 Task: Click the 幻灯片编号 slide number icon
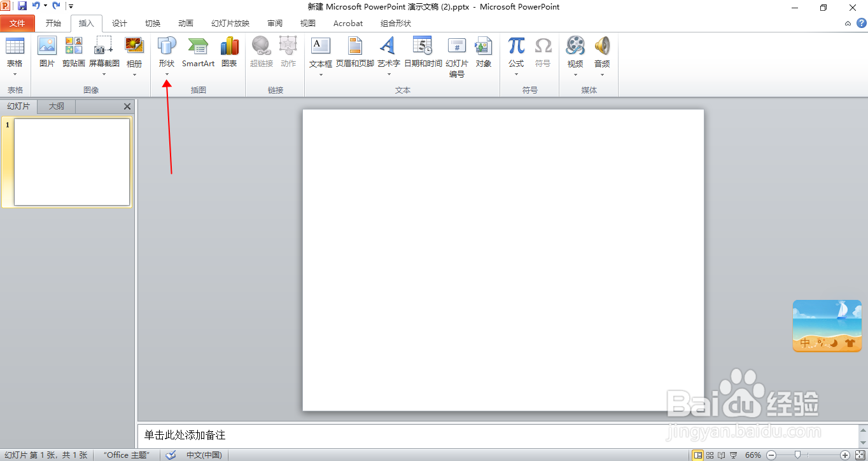457,46
